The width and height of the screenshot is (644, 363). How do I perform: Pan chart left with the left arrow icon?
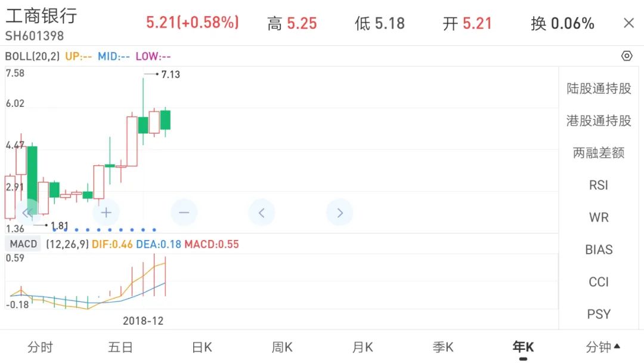tap(262, 212)
